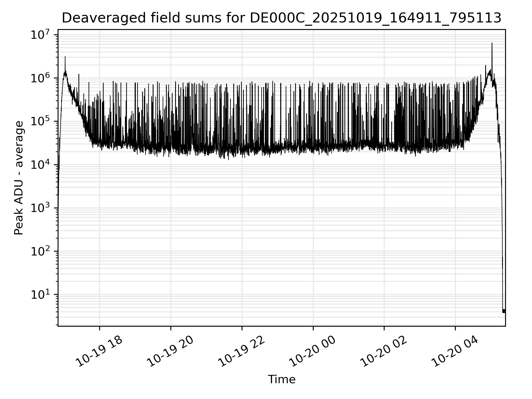The width and height of the screenshot is (532, 399).
Task: Click the 'Time' x-axis label
Action: (x=281, y=379)
